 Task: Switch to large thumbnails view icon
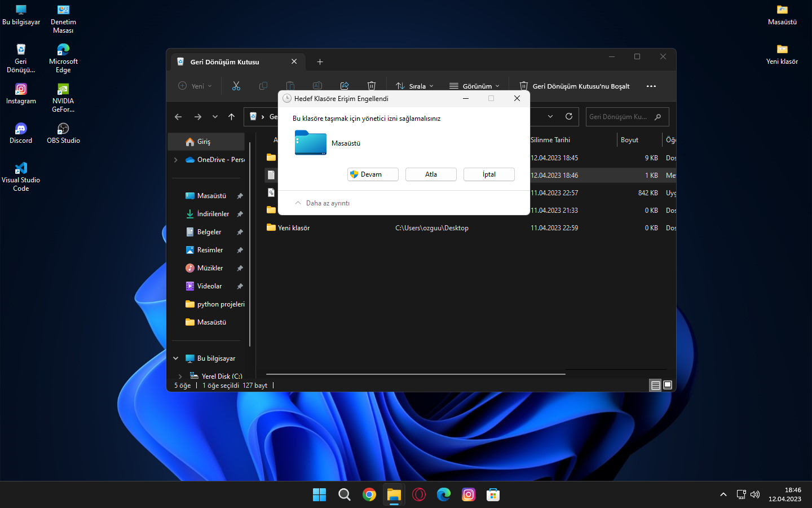coord(668,385)
